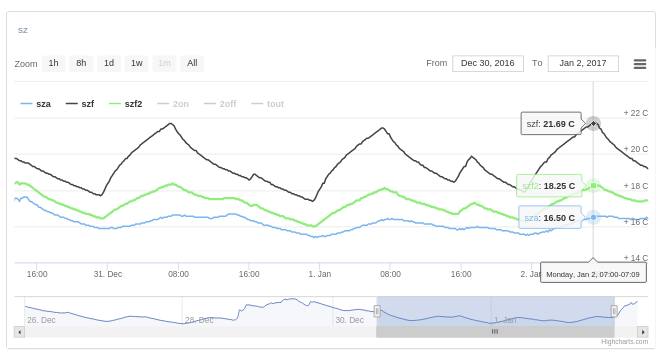This screenshot has height=363, width=666.
Task: Zoom to 1w range
Action: 136,63
